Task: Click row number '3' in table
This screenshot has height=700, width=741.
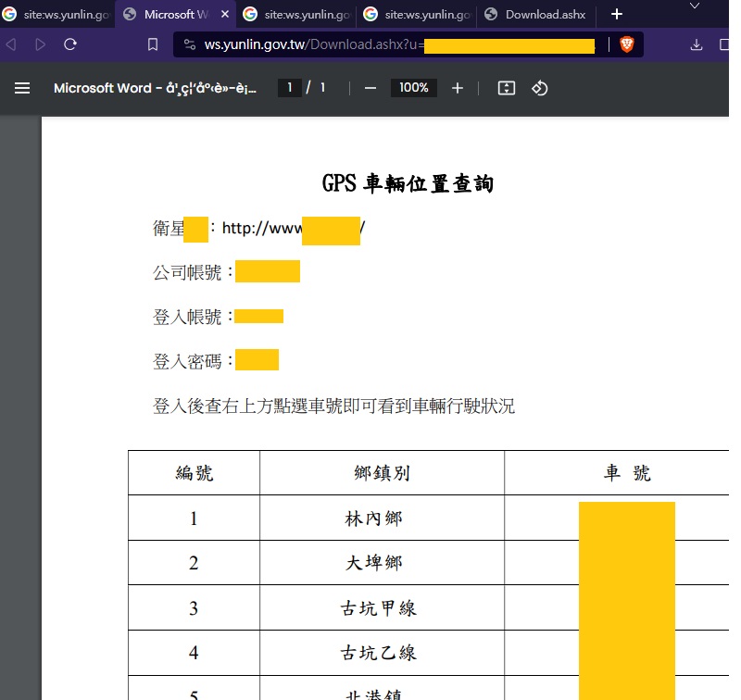Action: tap(194, 608)
